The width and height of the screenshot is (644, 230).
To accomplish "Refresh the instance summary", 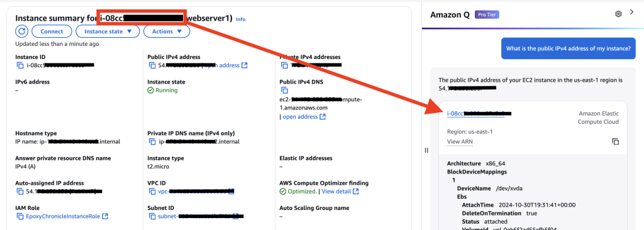I will [22, 31].
